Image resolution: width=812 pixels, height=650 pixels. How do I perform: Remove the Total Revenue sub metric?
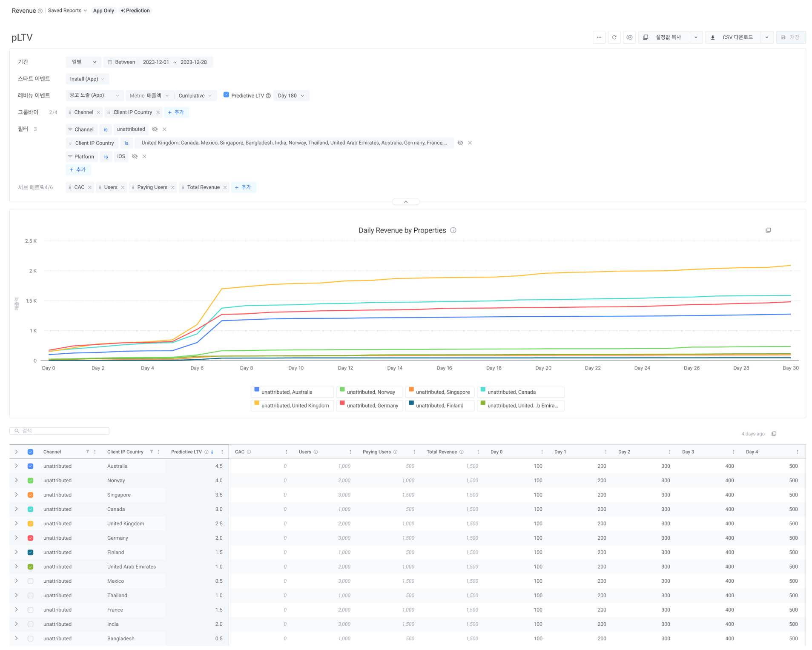pyautogui.click(x=225, y=187)
